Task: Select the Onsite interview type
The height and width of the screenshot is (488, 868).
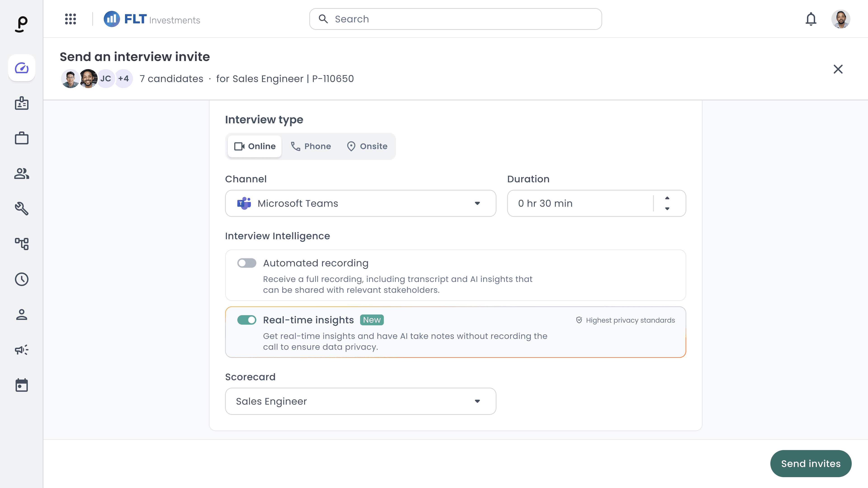Action: click(367, 146)
